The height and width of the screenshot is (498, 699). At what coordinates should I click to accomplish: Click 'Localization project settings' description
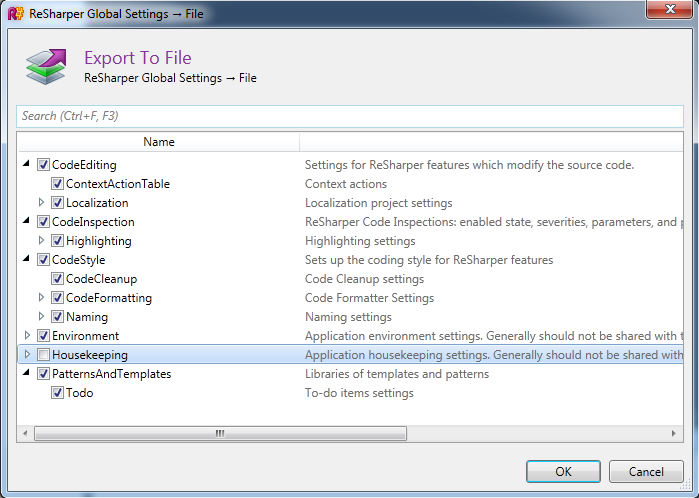coord(378,203)
